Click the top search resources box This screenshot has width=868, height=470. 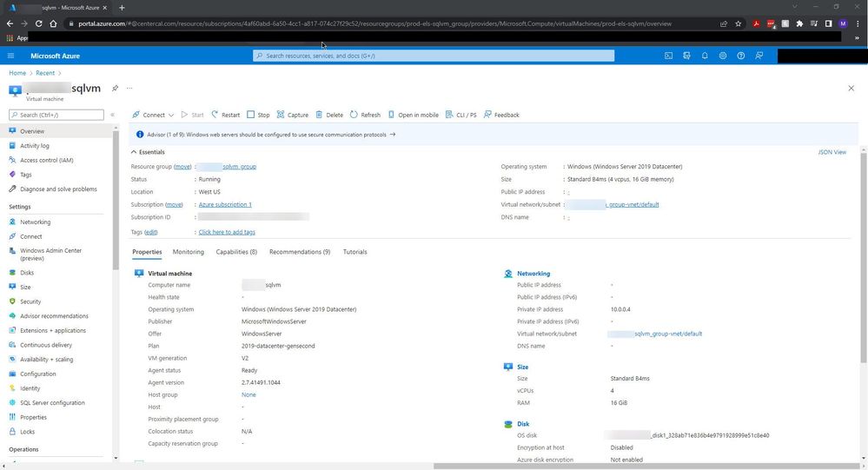click(434, 56)
